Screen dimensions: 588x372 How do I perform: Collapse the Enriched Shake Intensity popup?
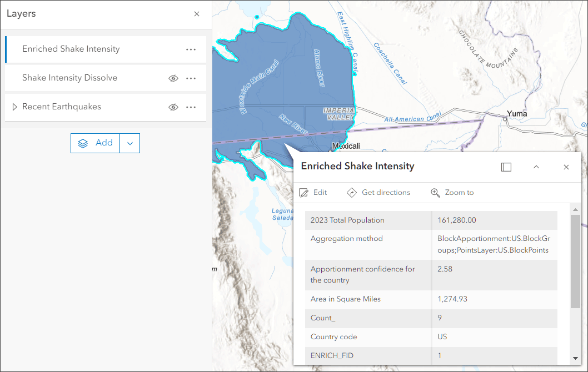[536, 167]
